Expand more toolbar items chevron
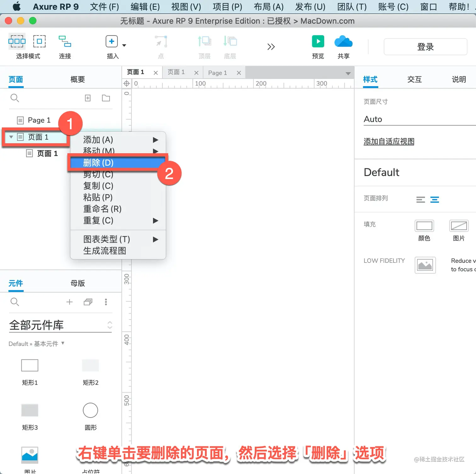The width and height of the screenshot is (476, 474). tap(271, 47)
